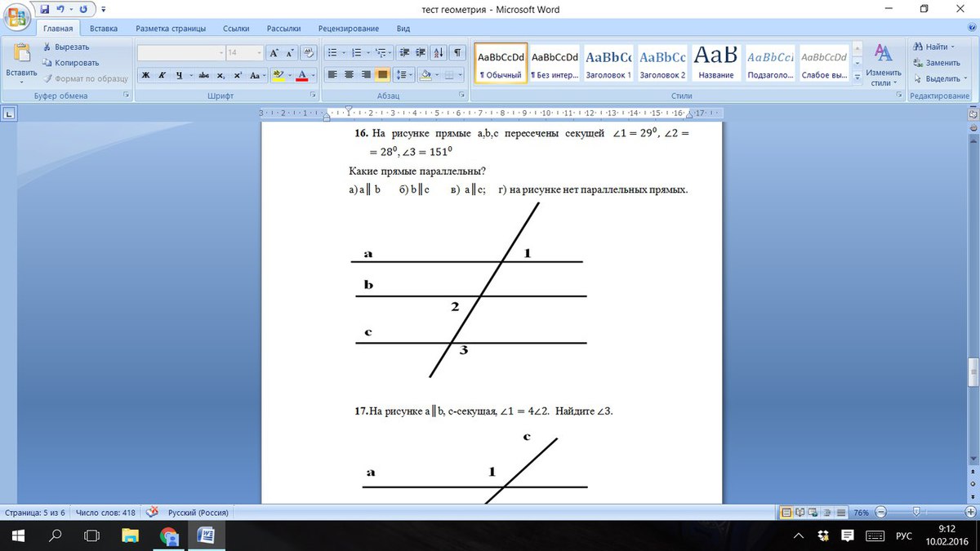
Task: Switch to Разметка страницы tab
Action: (171, 29)
